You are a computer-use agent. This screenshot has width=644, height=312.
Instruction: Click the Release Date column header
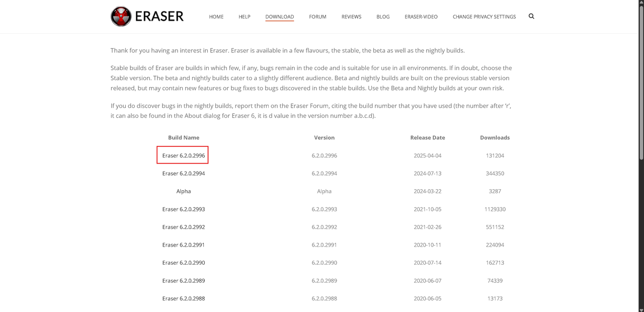[428, 137]
